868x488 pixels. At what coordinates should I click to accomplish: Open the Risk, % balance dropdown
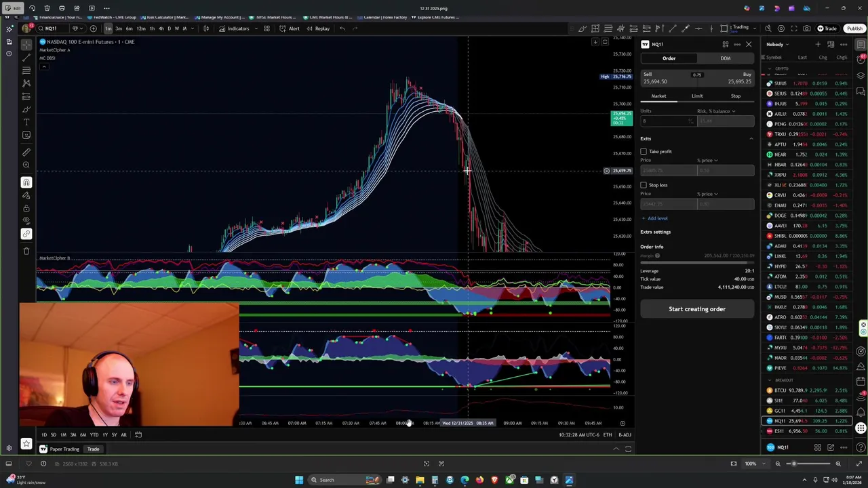pos(715,111)
